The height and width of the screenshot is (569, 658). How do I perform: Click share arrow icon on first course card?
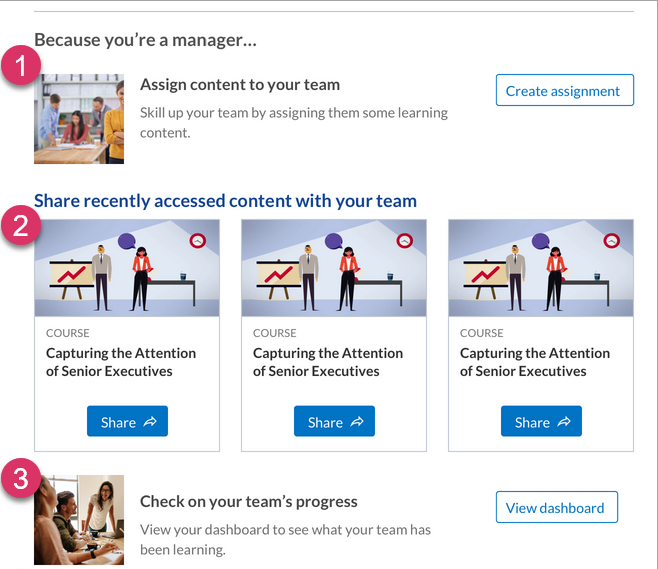point(150,422)
